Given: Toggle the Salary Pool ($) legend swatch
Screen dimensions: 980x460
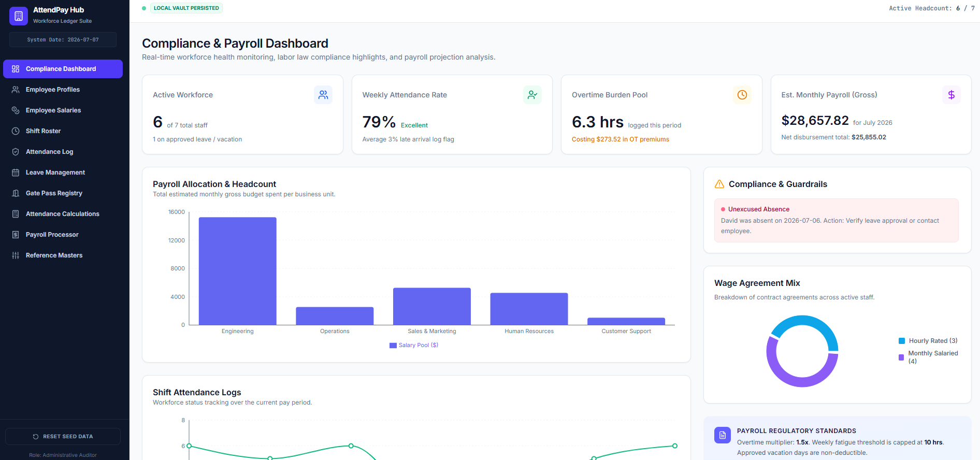Looking at the screenshot, I should click(x=393, y=346).
